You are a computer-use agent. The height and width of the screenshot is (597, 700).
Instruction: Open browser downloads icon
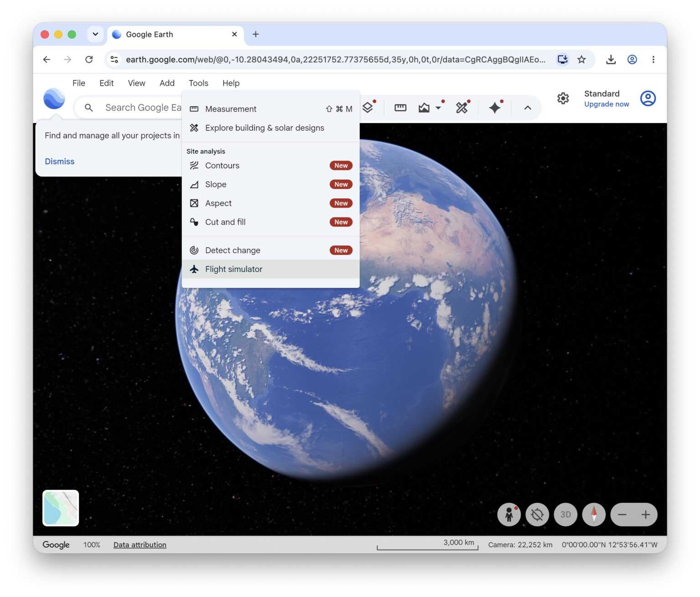(611, 60)
